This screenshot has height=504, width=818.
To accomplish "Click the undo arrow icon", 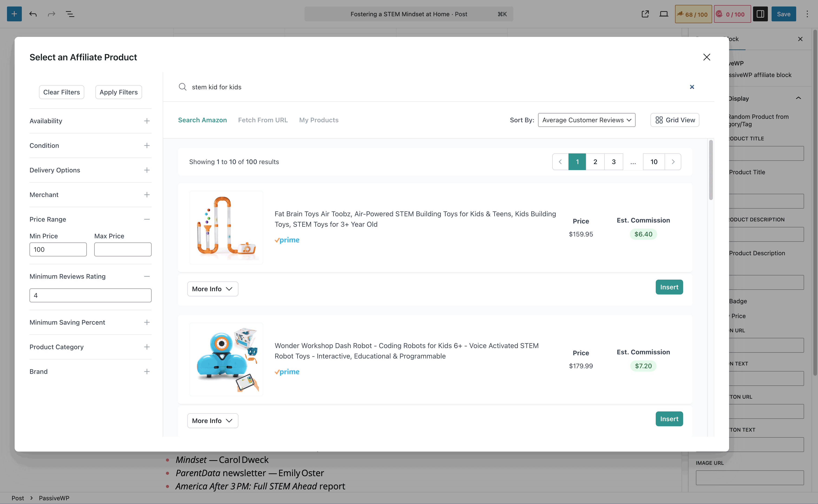I will pyautogui.click(x=33, y=14).
